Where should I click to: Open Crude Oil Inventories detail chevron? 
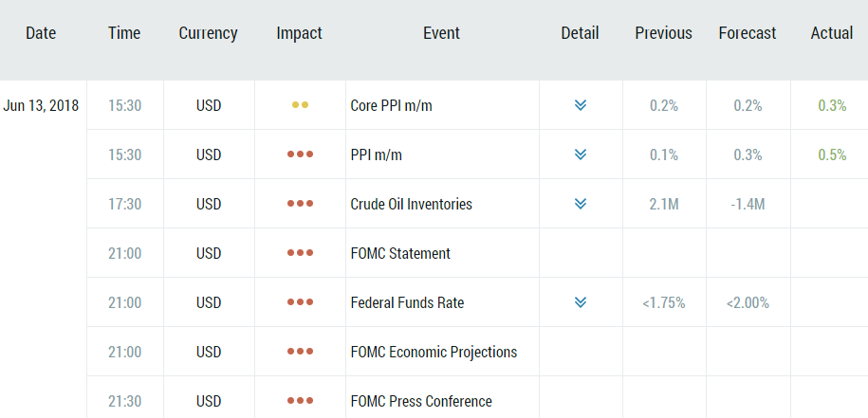point(581,204)
